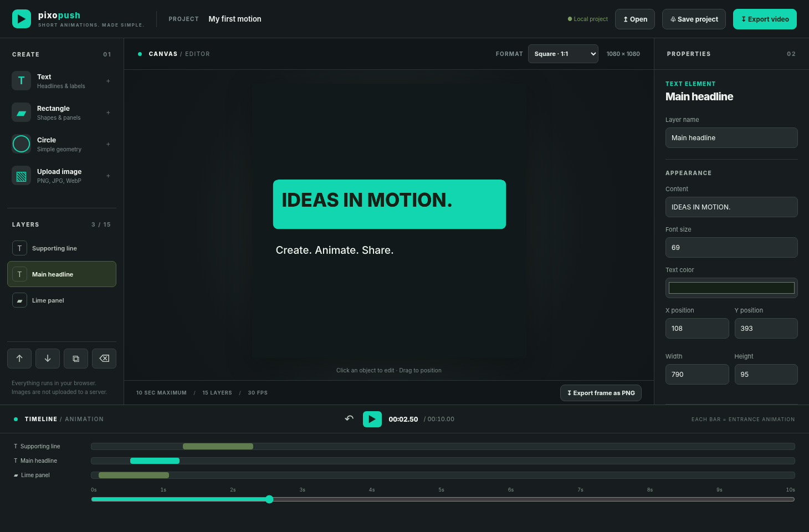
Task: Focus the Width field
Action: click(x=697, y=375)
